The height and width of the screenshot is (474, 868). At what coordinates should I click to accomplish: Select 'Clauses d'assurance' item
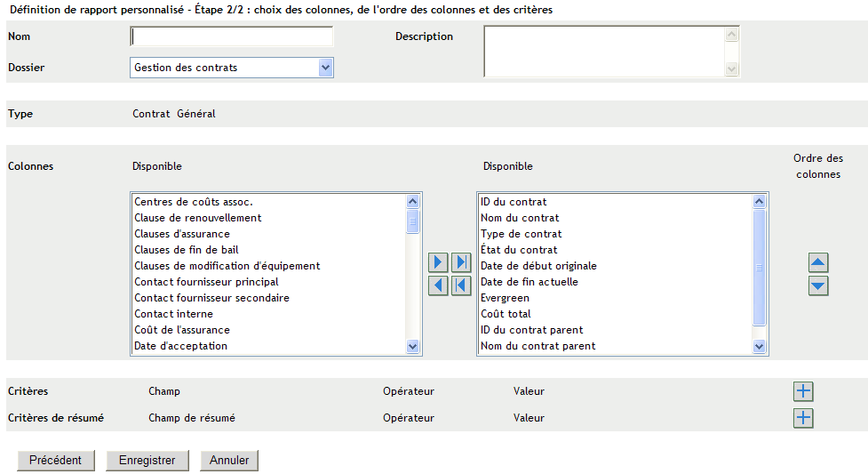[x=269, y=234]
